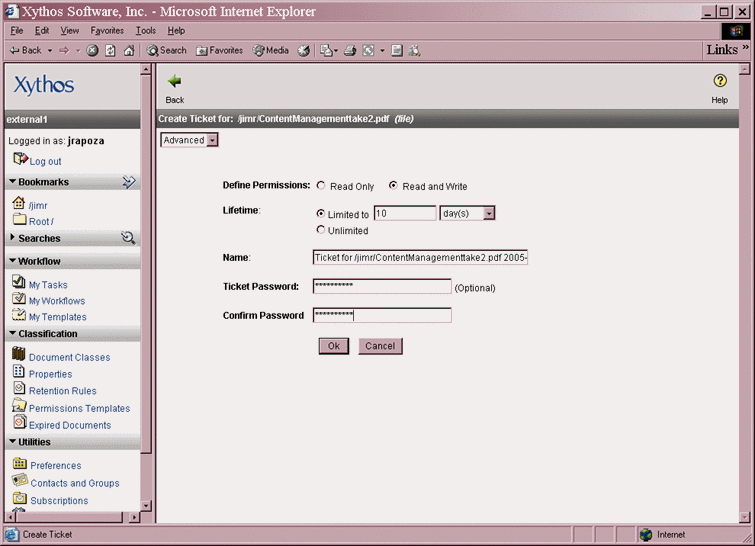Open the My Tasks link
The image size is (755, 546).
pos(48,285)
